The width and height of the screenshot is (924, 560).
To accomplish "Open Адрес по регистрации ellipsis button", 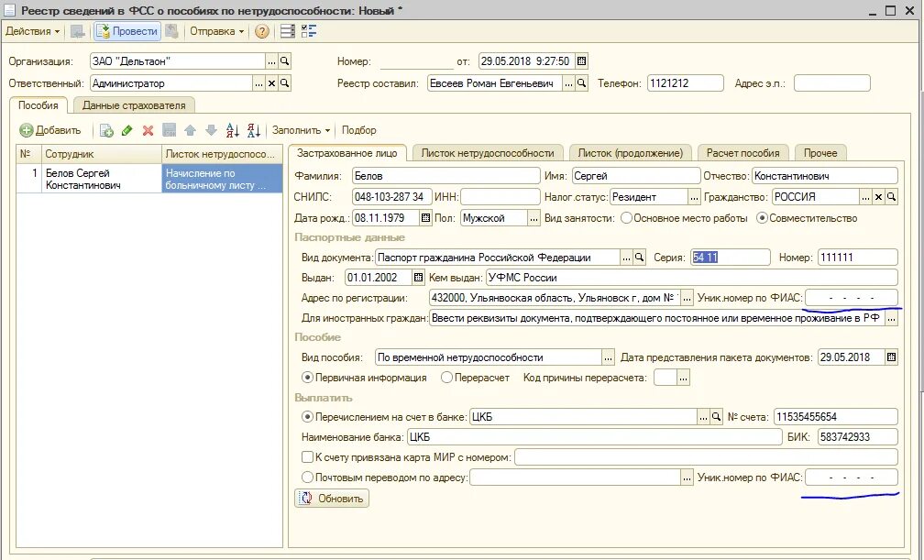I will click(x=687, y=298).
